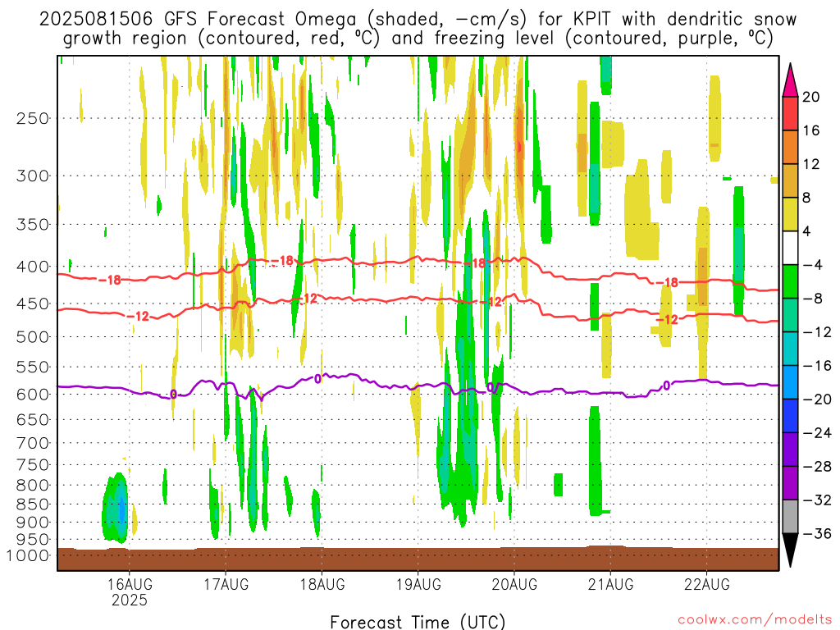Click the 750 pressure level label
840x630 pixels.
(x=33, y=465)
